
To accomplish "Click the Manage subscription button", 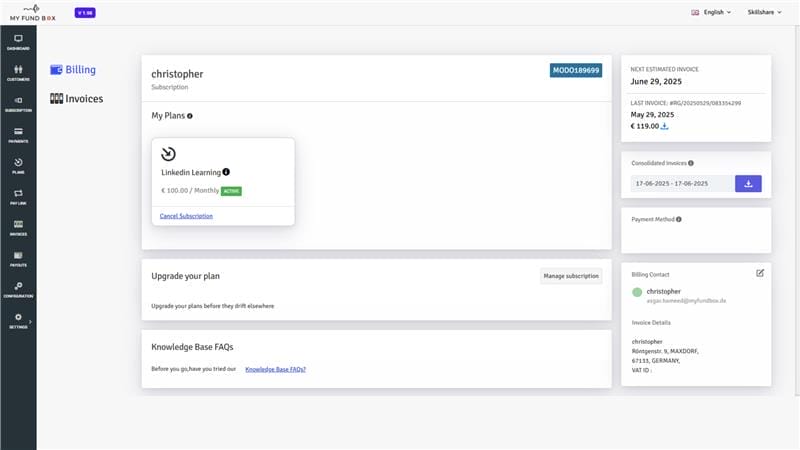I will (571, 276).
